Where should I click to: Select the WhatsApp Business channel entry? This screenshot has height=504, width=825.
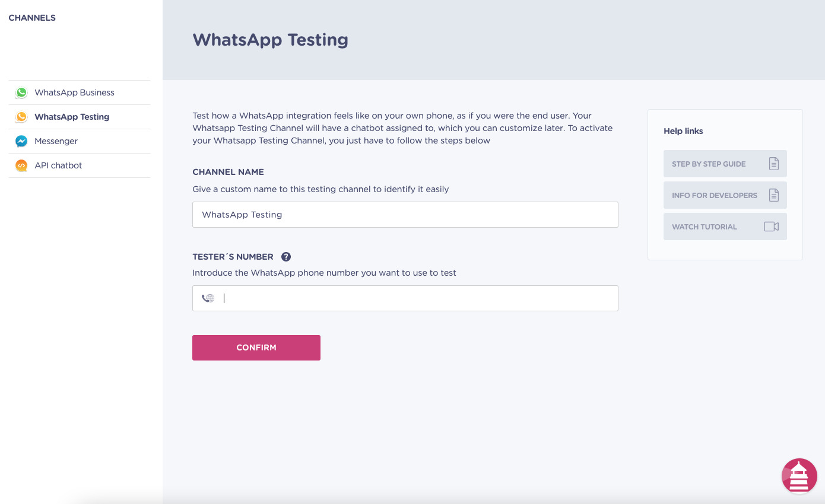click(x=74, y=92)
